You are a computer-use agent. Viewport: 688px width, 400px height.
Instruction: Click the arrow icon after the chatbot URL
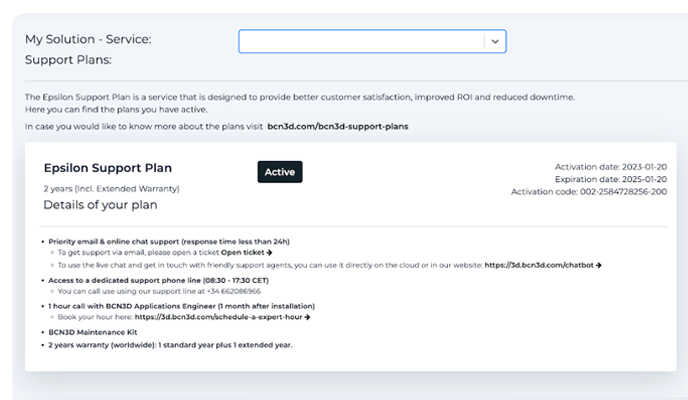pyautogui.click(x=598, y=265)
